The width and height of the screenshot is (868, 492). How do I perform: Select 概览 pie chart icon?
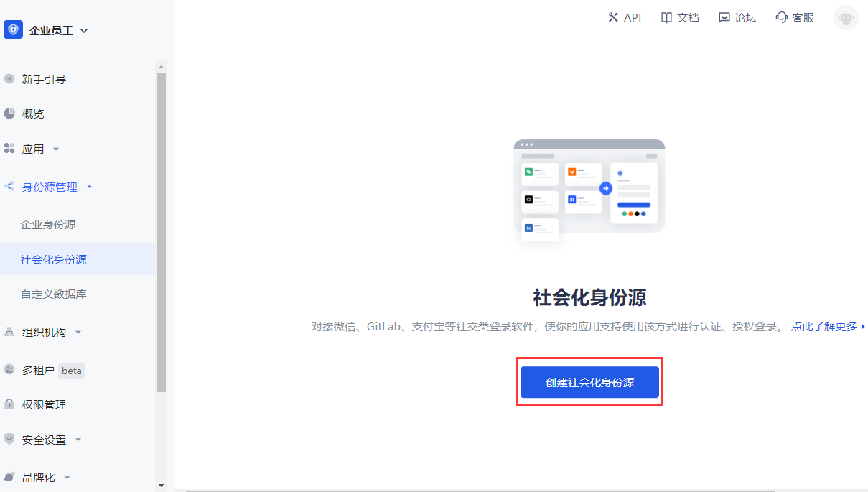9,113
